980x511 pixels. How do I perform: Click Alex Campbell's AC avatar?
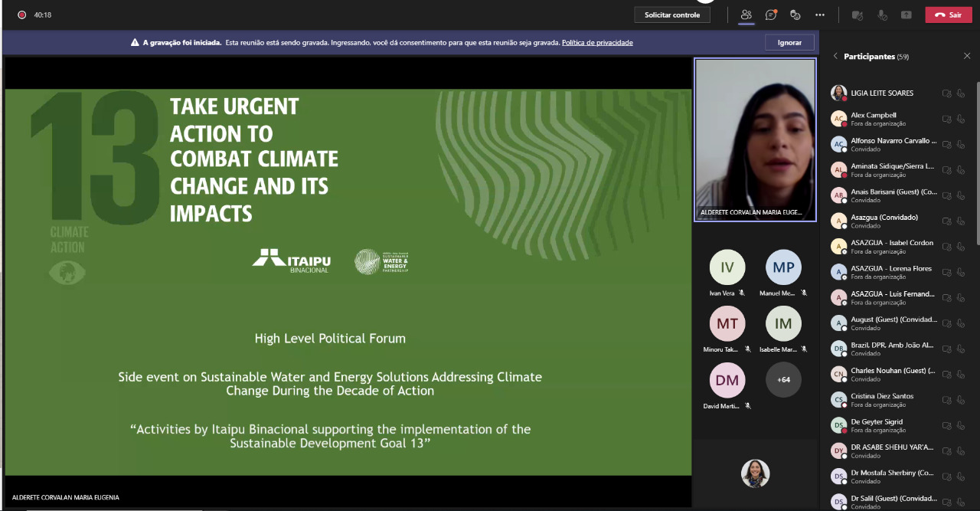click(839, 119)
